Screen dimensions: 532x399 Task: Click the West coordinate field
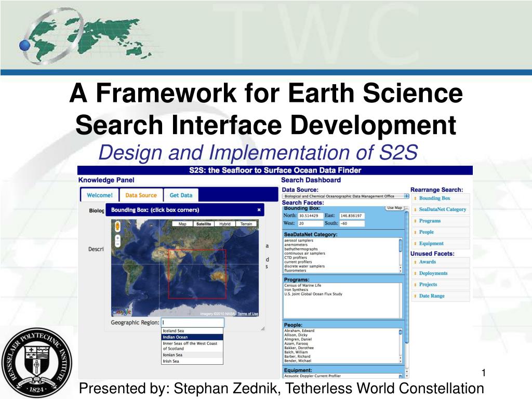click(x=311, y=223)
